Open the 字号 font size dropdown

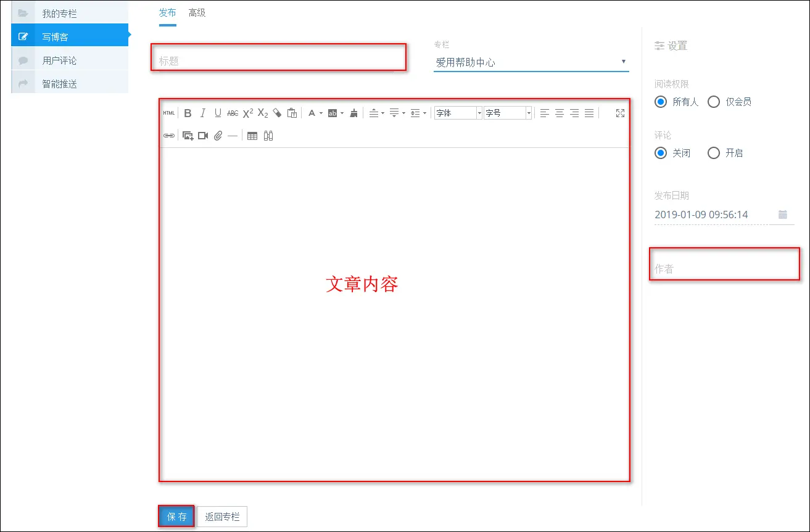[x=508, y=113]
